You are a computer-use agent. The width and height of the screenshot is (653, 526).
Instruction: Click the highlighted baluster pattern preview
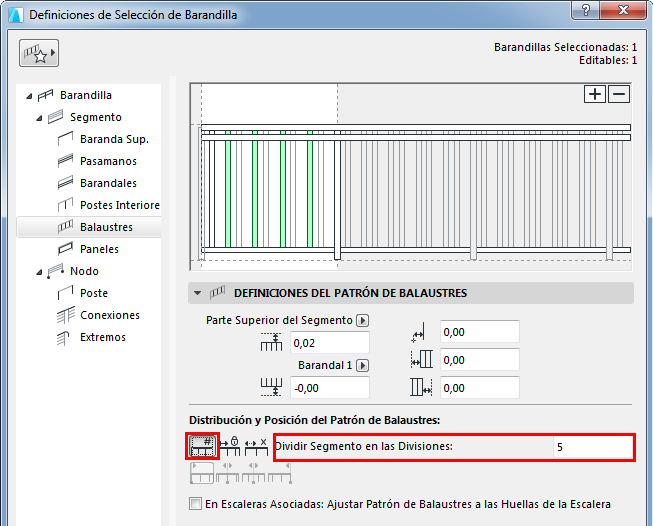269,177
